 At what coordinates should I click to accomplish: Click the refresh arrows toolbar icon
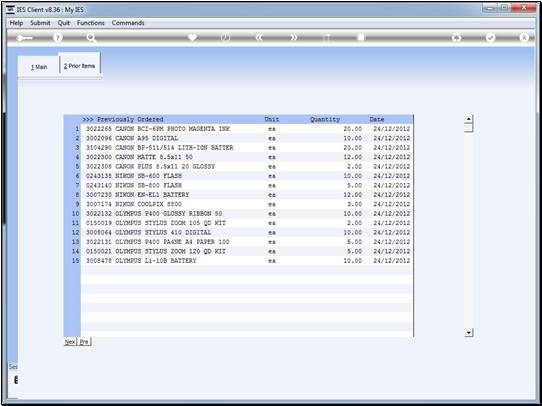coord(457,38)
